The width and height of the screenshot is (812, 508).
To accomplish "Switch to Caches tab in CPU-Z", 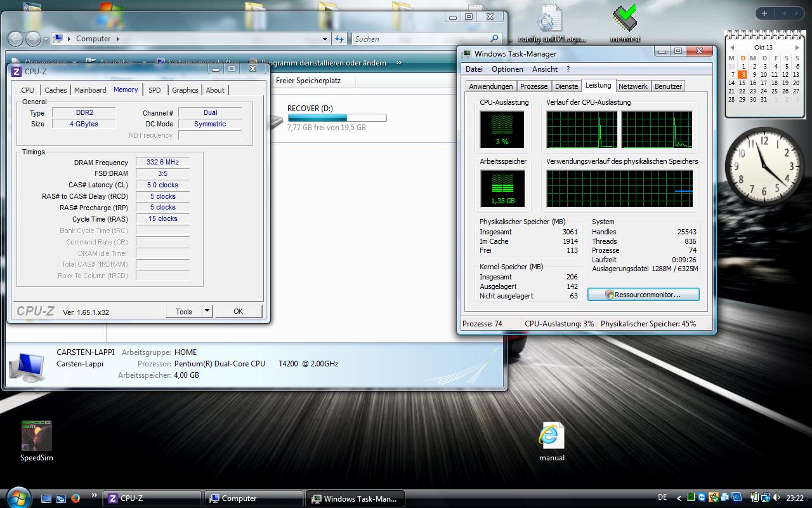I will point(56,90).
